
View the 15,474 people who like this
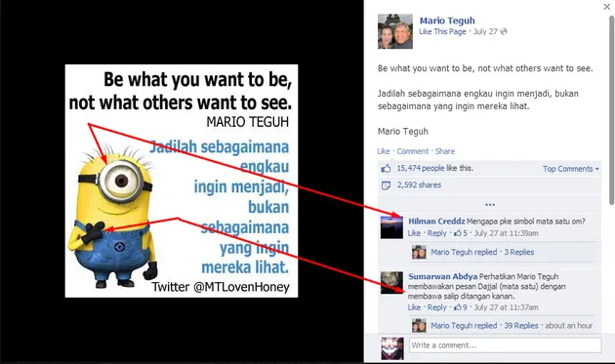coord(421,168)
